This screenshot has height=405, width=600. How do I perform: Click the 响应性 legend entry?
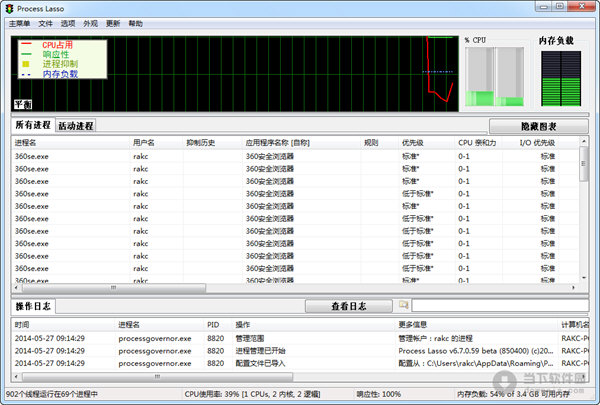coord(56,54)
